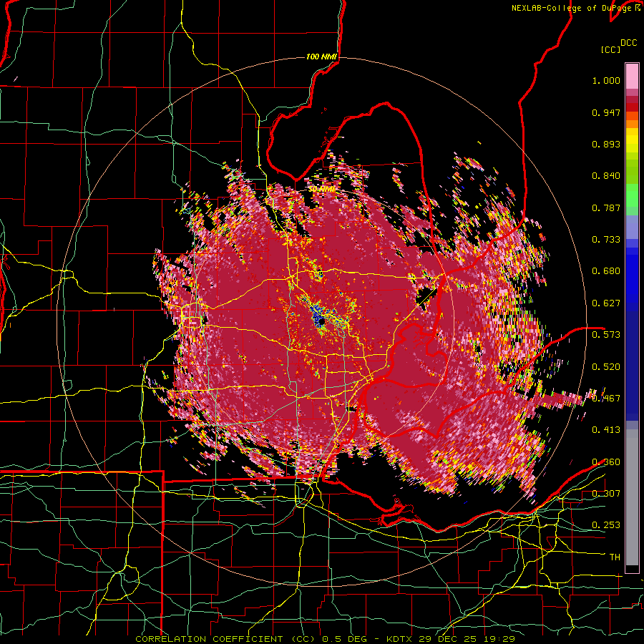Click the 0.467 legend value
The width and height of the screenshot is (644, 644).
coord(606,398)
